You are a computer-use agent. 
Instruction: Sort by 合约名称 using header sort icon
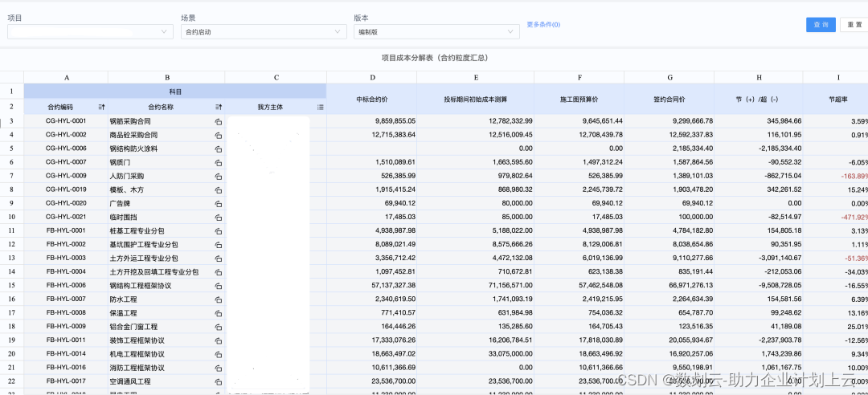[218, 107]
